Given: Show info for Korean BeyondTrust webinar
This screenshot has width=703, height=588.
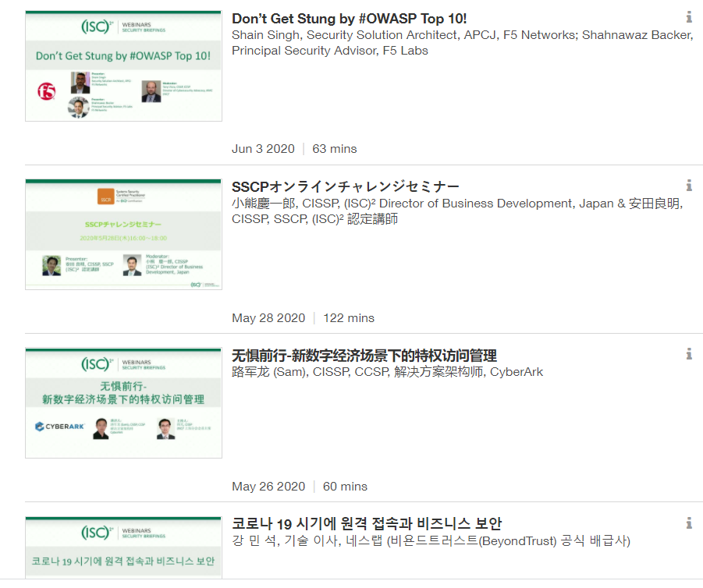Looking at the screenshot, I should click(x=689, y=523).
